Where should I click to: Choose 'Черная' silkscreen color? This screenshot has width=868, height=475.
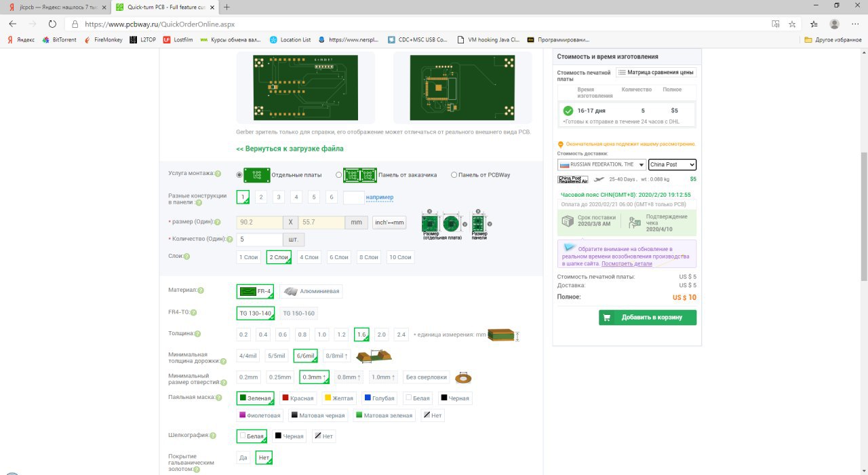[x=290, y=436]
